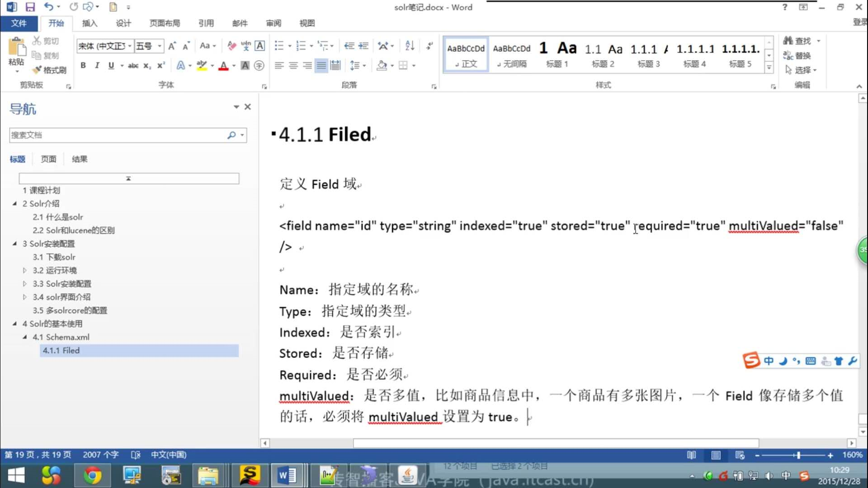
Task: Click the numbered list icon
Action: tap(301, 46)
